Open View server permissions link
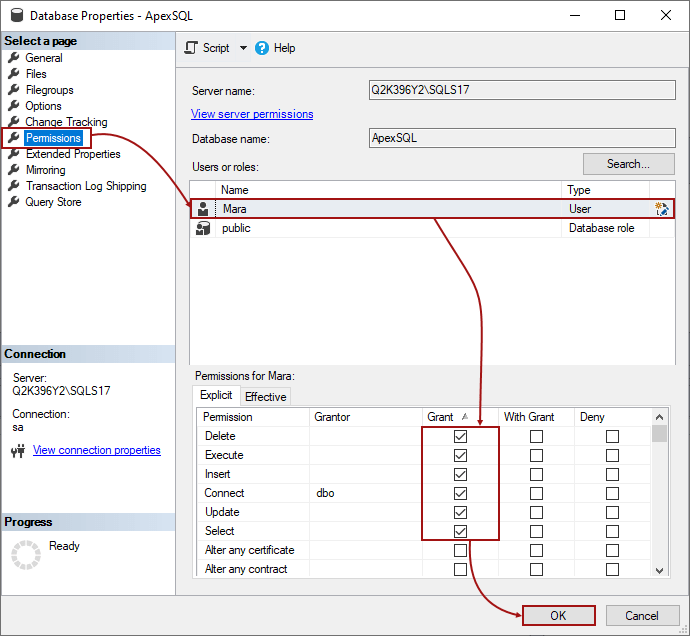 coord(252,114)
